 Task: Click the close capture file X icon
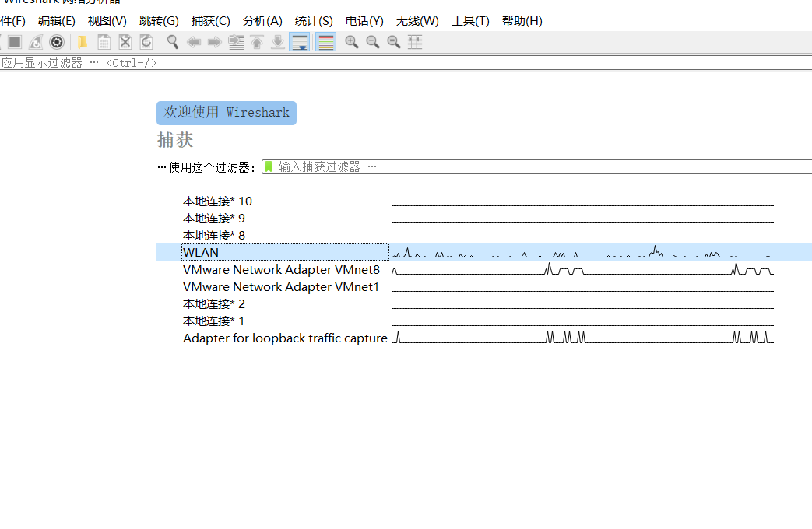coord(125,42)
